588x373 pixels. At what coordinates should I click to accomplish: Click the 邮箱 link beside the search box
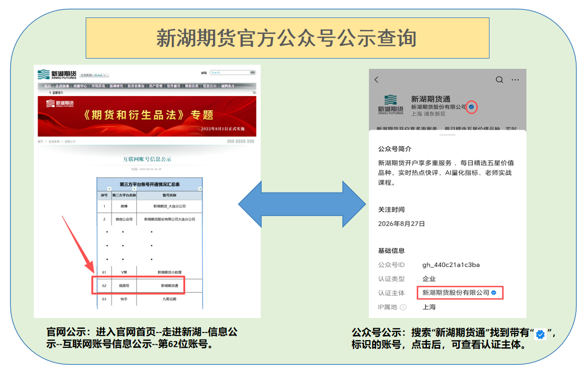[204, 73]
